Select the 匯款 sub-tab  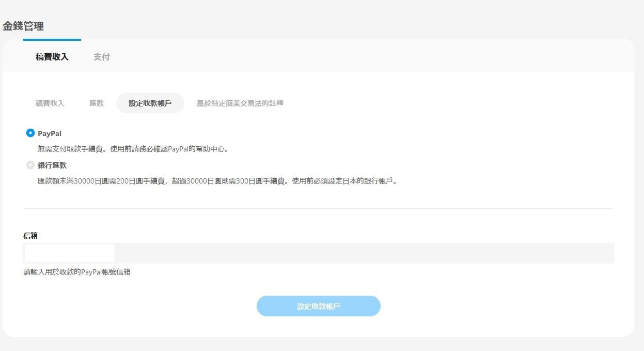(x=96, y=103)
